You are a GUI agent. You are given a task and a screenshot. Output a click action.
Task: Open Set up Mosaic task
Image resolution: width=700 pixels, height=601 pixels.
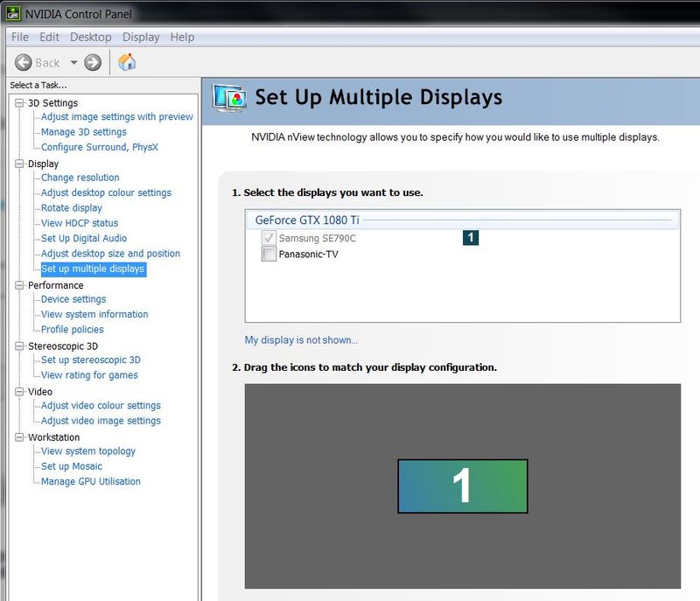(x=72, y=466)
